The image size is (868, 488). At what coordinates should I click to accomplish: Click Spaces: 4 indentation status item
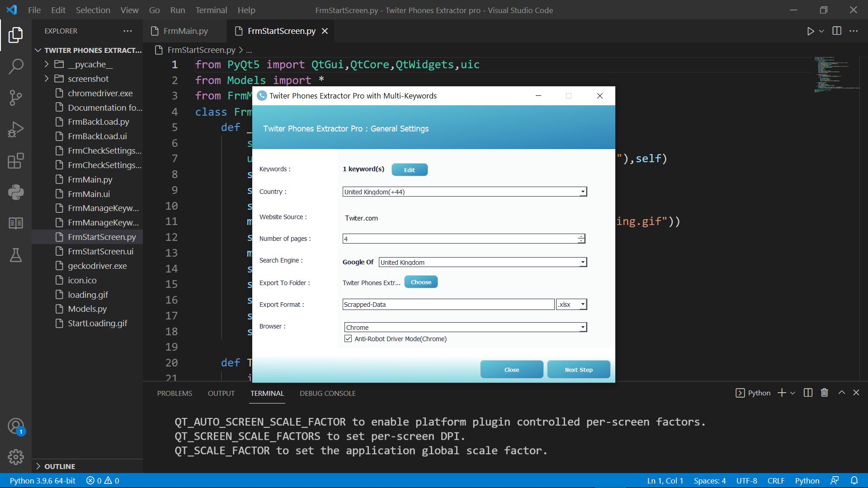click(710, 480)
